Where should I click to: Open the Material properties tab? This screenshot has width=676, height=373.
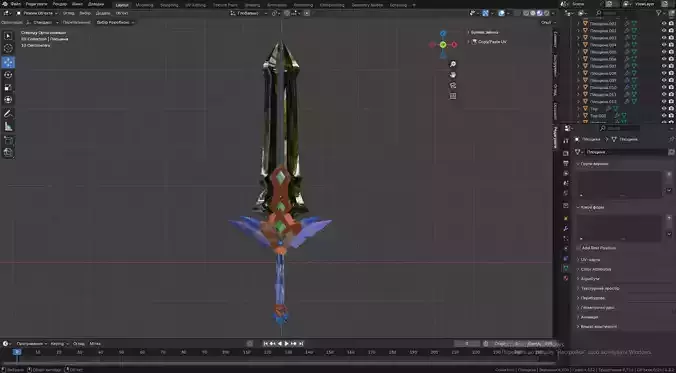[x=566, y=279]
